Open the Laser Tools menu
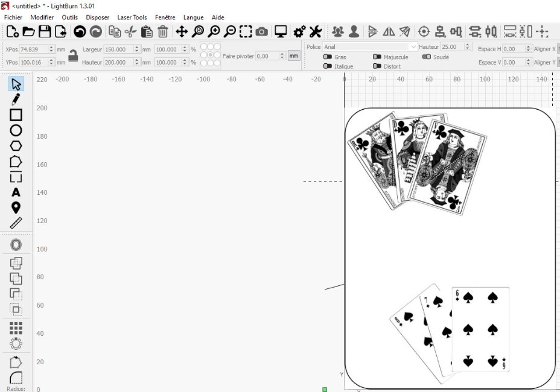Viewport: 560px width, 392px height. pyautogui.click(x=132, y=17)
